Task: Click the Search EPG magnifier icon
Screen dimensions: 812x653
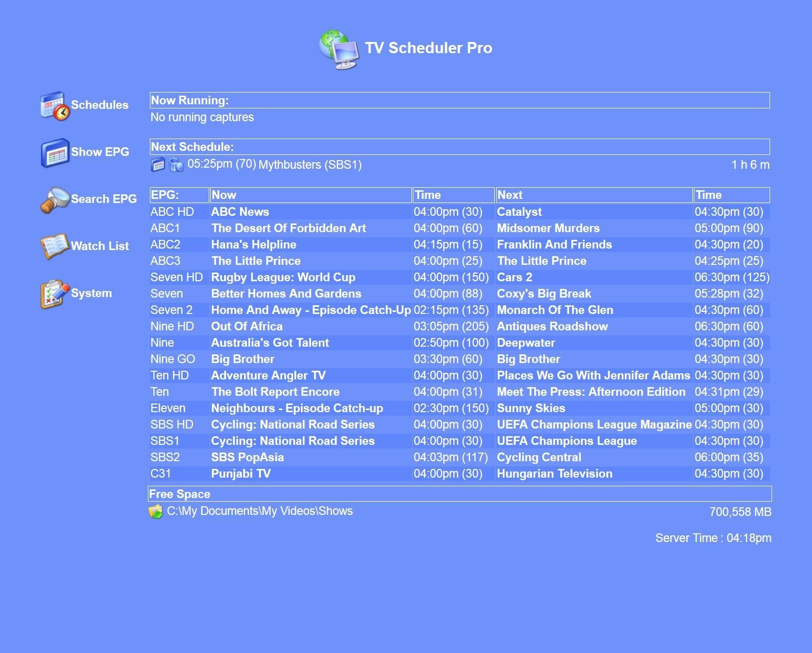Action: (55, 200)
